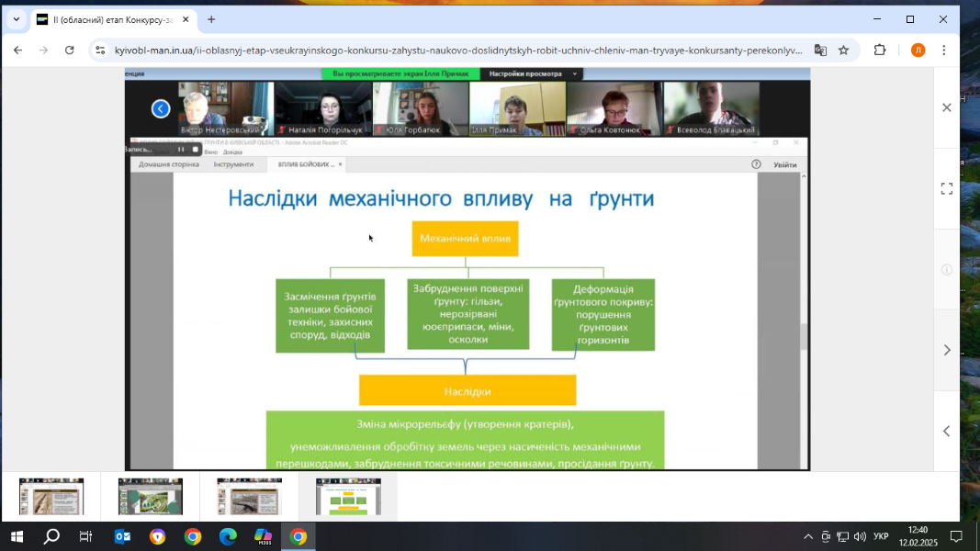
Task: Expand tab search dropdown arrow
Action: (16, 19)
